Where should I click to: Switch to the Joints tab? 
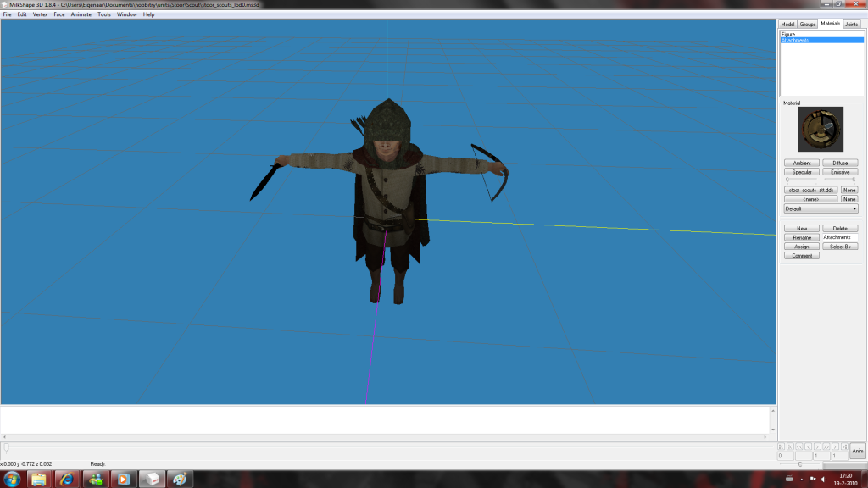point(851,24)
